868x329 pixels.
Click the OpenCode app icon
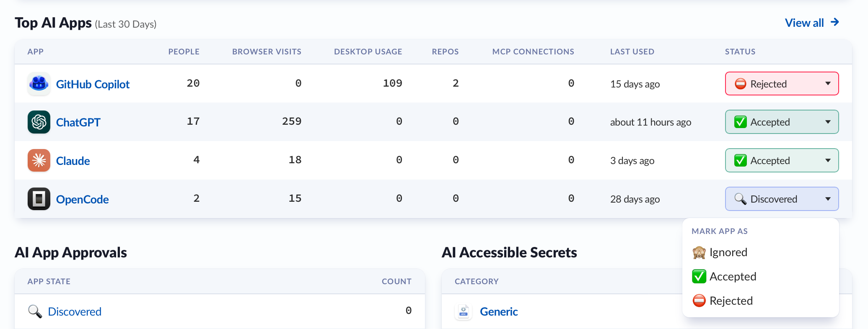(39, 199)
